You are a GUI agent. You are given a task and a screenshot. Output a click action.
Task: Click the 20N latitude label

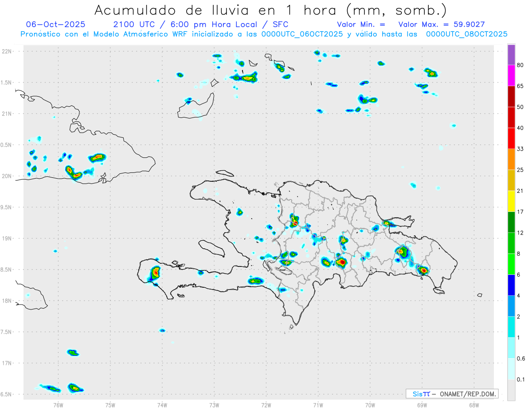[x=8, y=176]
